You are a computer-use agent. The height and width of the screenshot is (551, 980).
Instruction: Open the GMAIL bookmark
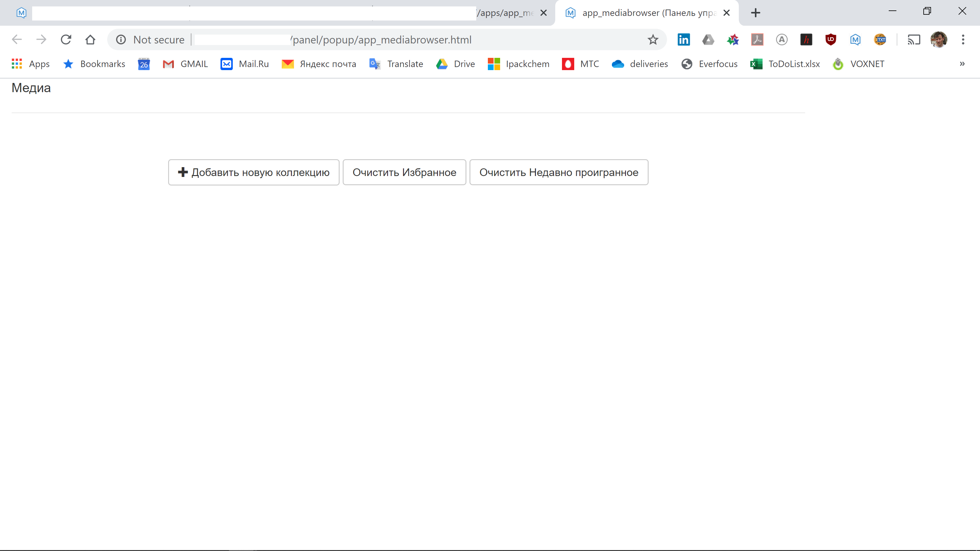click(x=184, y=64)
